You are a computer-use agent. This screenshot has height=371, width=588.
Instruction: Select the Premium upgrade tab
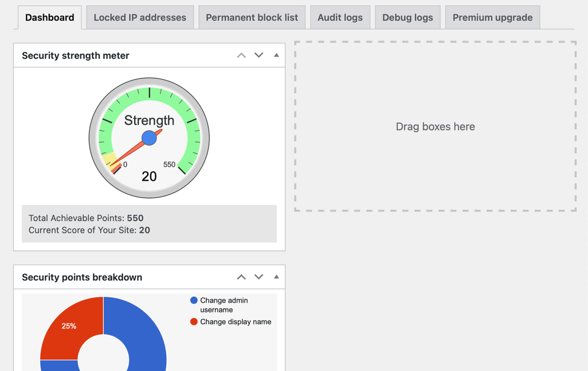point(492,17)
